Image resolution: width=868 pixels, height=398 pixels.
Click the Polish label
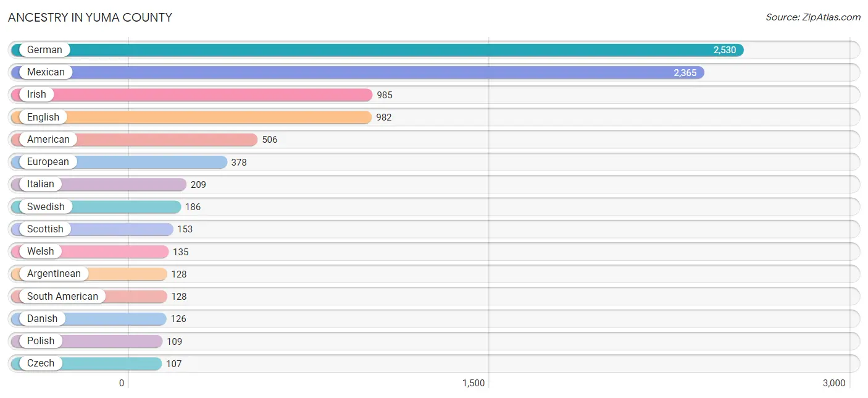coord(41,341)
